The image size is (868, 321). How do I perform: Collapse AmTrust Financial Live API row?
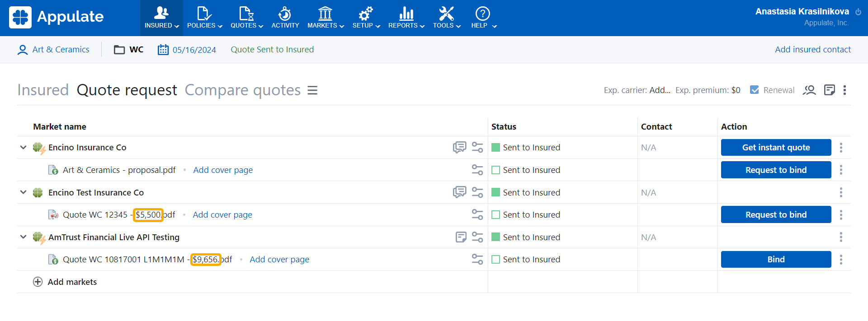point(23,237)
